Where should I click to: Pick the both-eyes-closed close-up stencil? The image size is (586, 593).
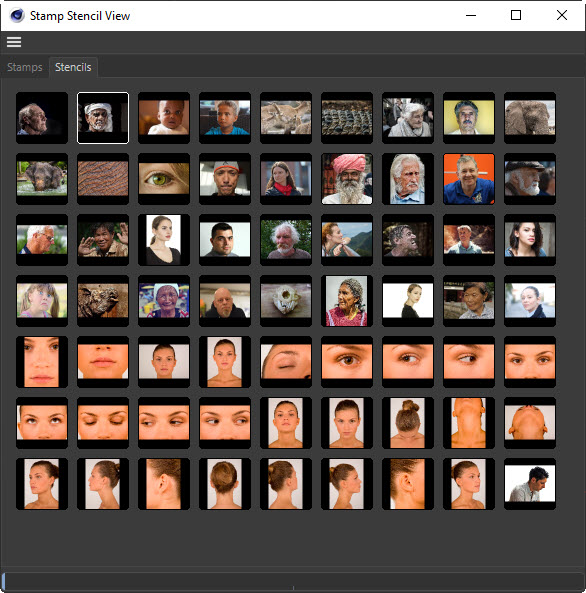click(x=103, y=423)
